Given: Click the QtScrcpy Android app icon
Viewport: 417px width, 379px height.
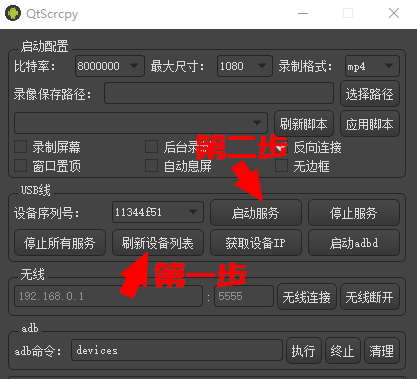Looking at the screenshot, I should click(13, 13).
